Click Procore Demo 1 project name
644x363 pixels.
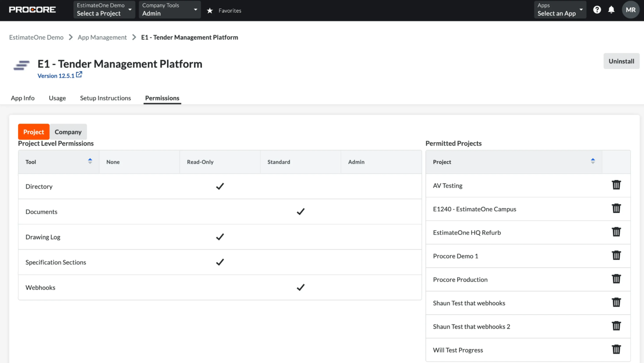click(455, 256)
